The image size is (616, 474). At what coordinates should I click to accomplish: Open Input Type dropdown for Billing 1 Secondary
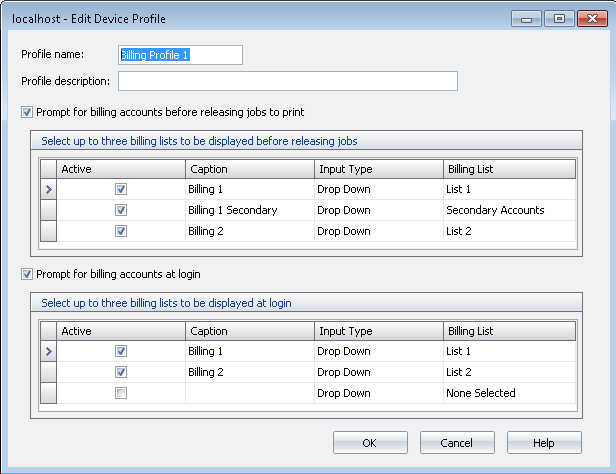point(378,210)
